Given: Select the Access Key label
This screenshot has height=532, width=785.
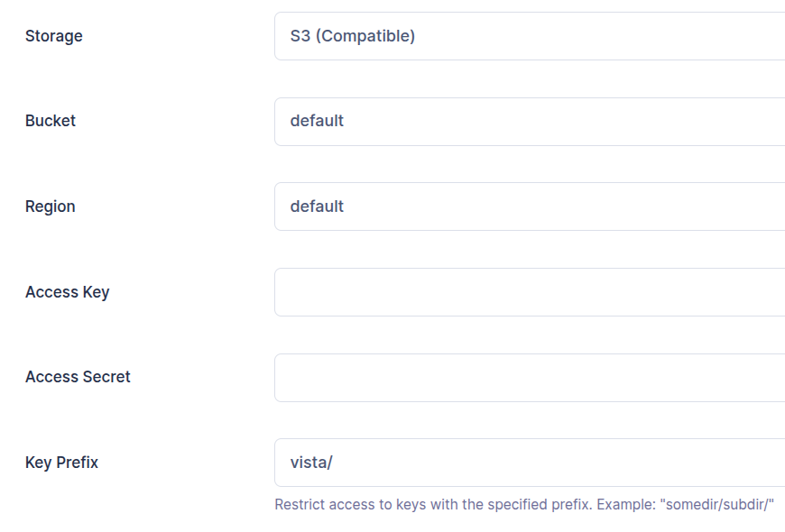Looking at the screenshot, I should pyautogui.click(x=67, y=292).
